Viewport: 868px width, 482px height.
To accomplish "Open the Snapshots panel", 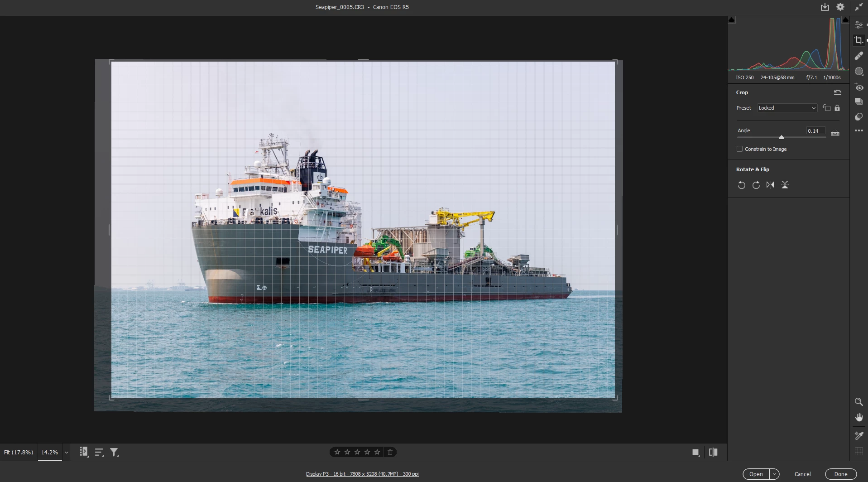I will (x=859, y=101).
